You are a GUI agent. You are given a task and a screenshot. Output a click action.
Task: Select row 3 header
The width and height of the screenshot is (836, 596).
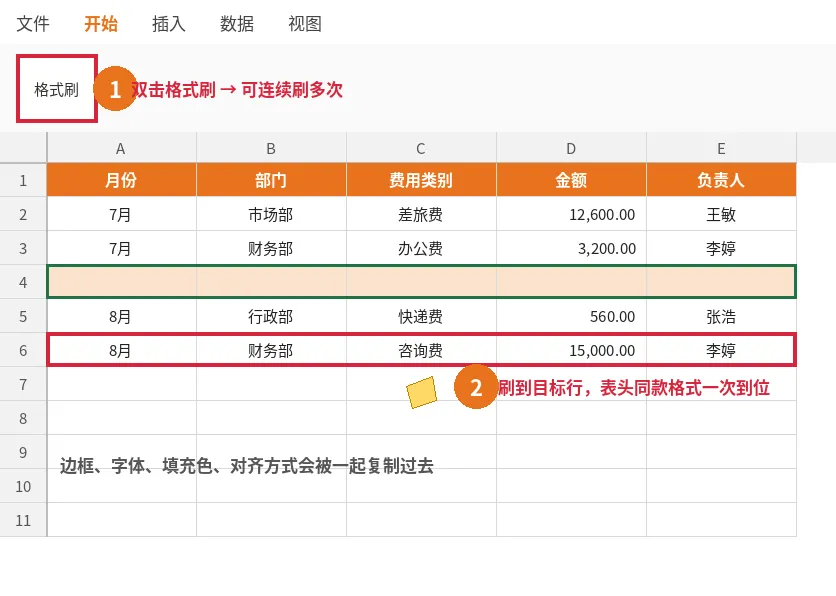pyautogui.click(x=23, y=248)
